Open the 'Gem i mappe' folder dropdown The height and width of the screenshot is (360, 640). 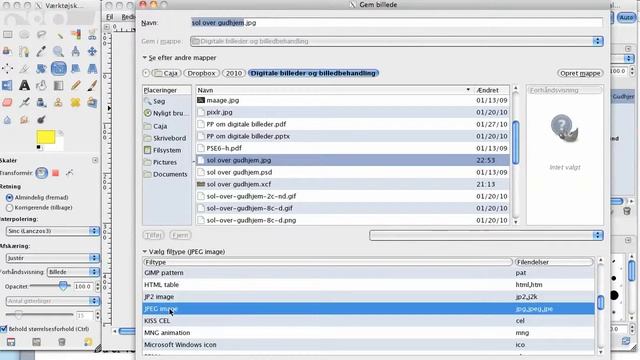[x=397, y=41]
